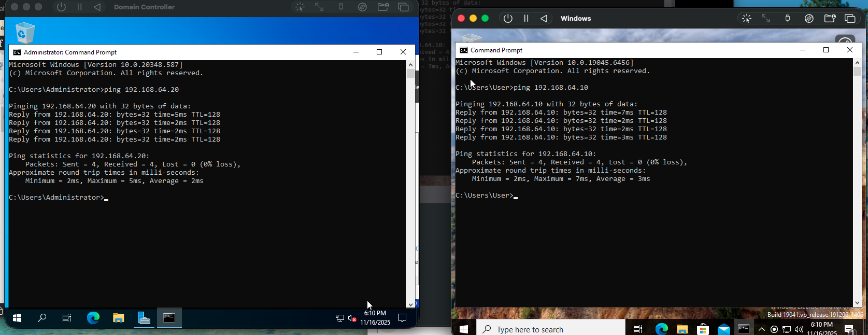
Task: Open Action Center on Windows VM taskbar
Action: point(849,329)
